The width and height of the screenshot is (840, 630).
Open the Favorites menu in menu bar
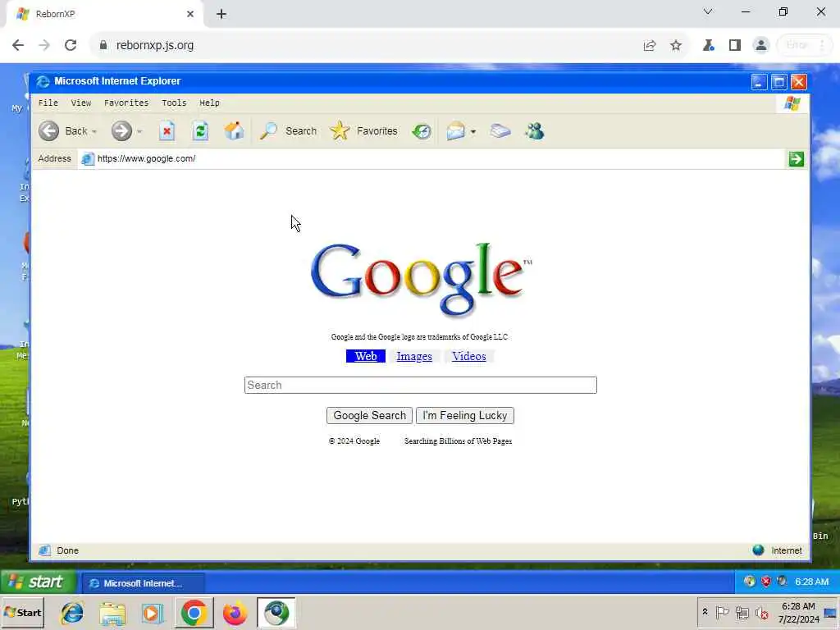[126, 103]
